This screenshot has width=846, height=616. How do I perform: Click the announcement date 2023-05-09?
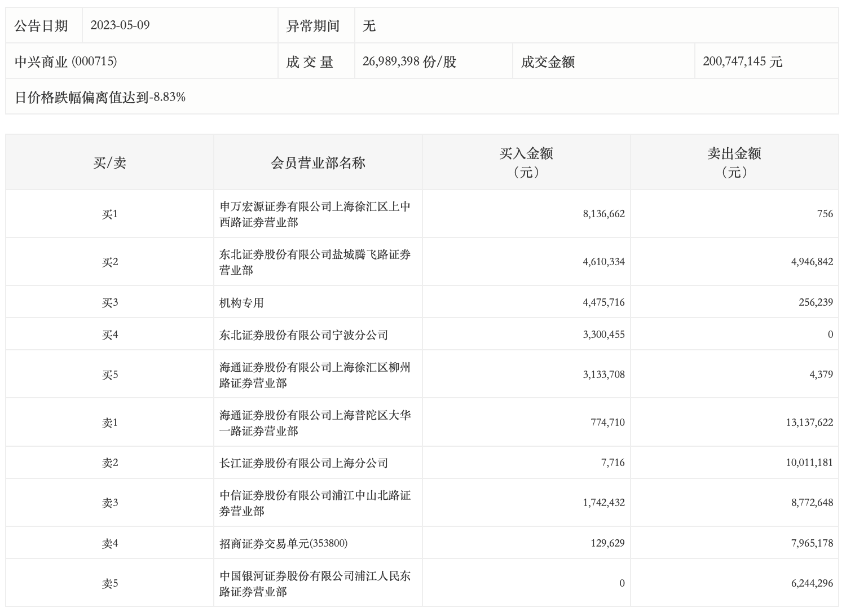click(120, 26)
